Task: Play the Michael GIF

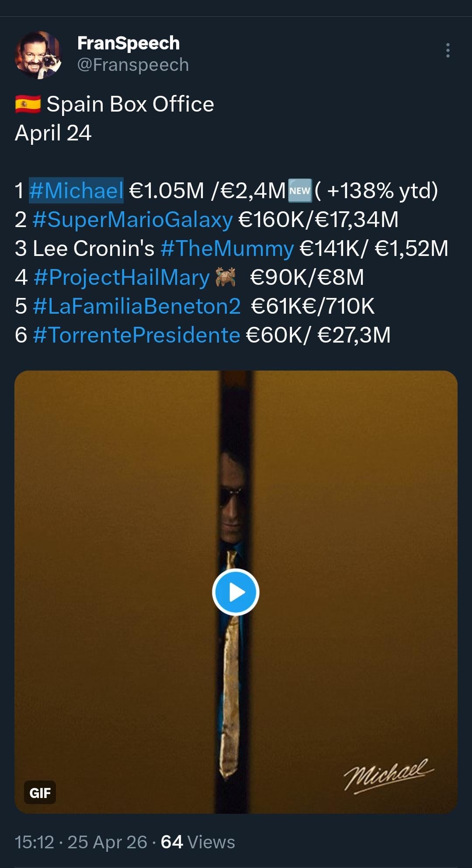Action: (236, 592)
